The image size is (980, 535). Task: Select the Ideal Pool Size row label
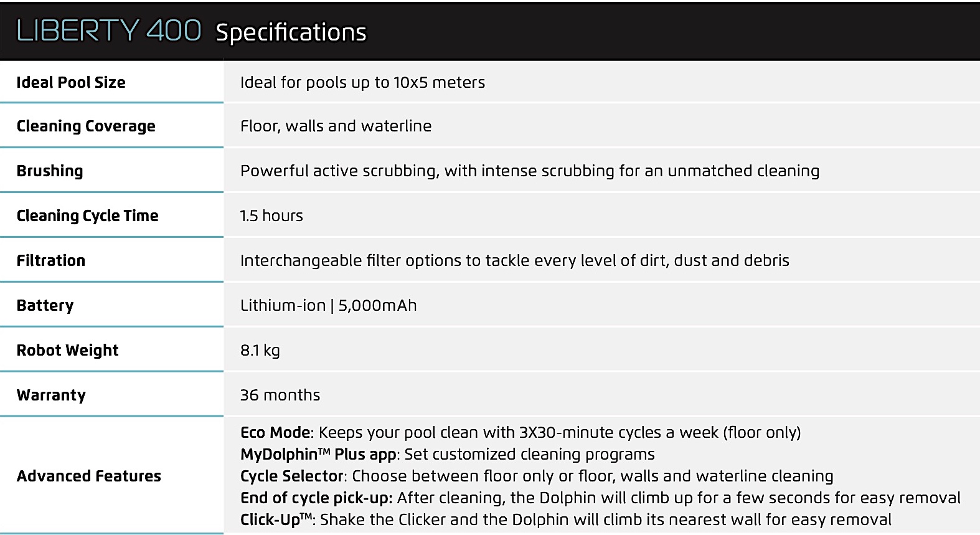71,82
